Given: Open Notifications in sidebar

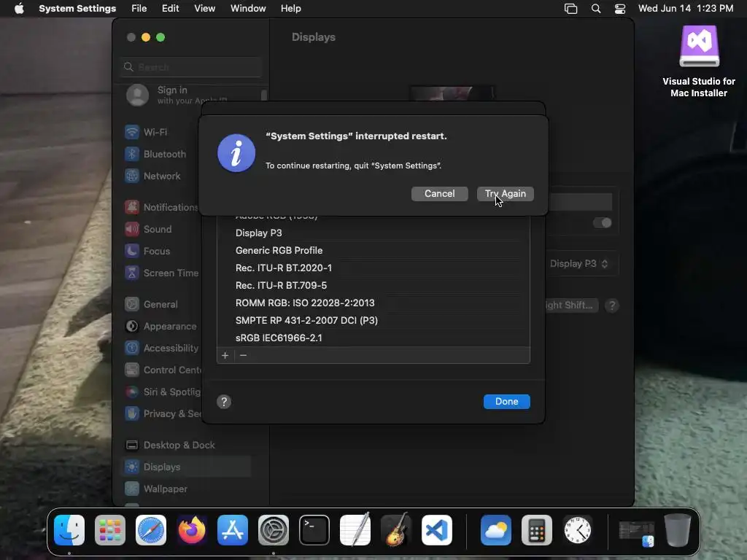Looking at the screenshot, I should click(x=162, y=207).
